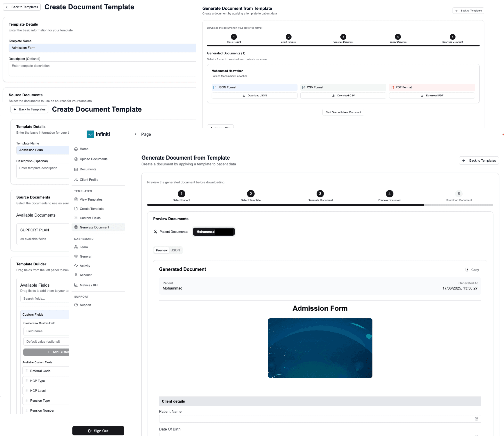
Task: Click drag handle of HCP Type field
Action: (x=27, y=381)
